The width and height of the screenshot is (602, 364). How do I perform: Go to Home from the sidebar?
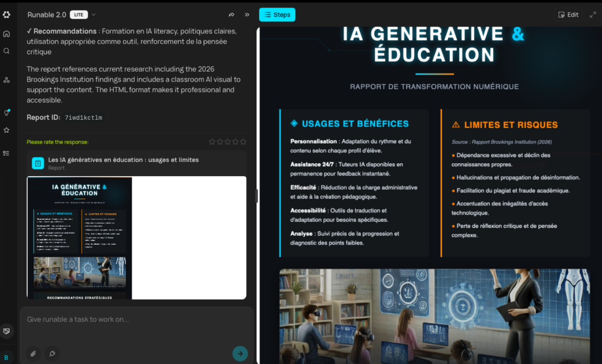(6, 34)
